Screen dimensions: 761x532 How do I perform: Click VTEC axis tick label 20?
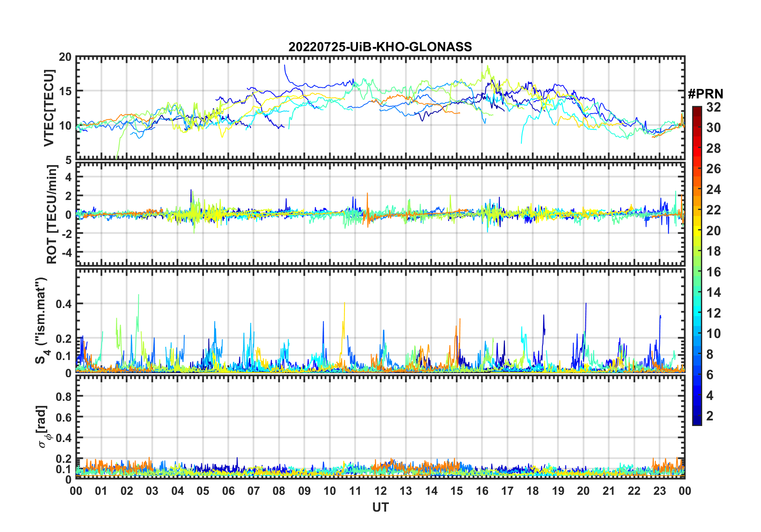click(x=65, y=57)
